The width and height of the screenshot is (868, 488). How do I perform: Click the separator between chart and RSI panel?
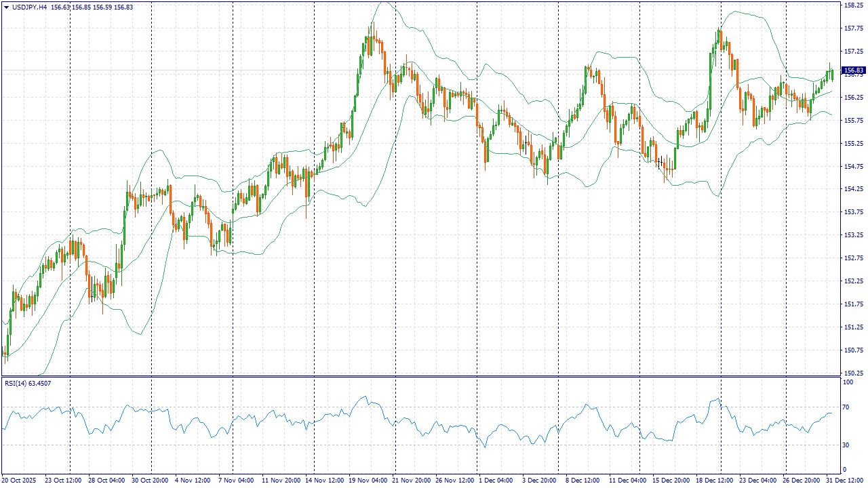click(x=420, y=376)
